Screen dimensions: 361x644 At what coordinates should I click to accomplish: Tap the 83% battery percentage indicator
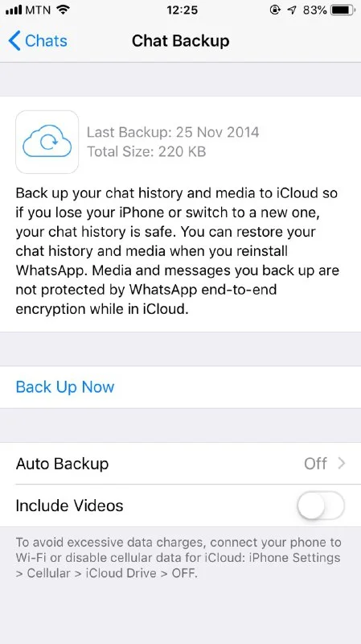tap(315, 10)
